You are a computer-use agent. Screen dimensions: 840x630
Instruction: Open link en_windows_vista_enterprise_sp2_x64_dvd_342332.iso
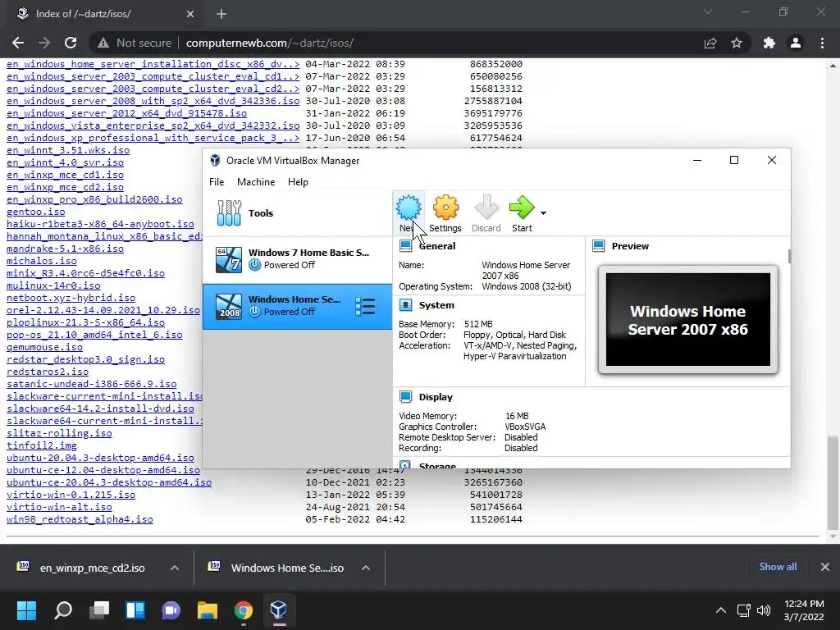pyautogui.click(x=153, y=126)
